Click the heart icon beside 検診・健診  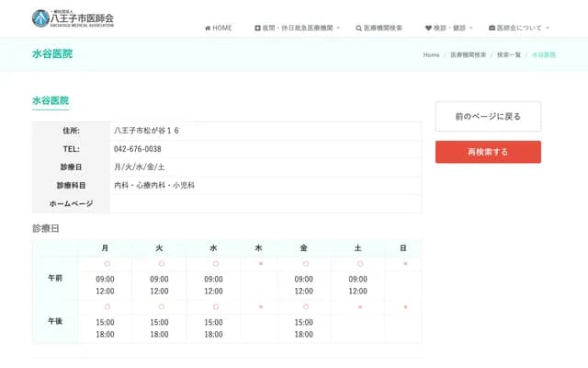coord(429,29)
